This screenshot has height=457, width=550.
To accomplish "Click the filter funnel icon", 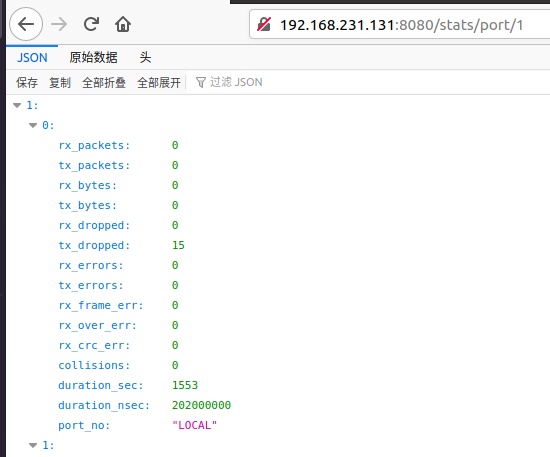I will (x=201, y=82).
